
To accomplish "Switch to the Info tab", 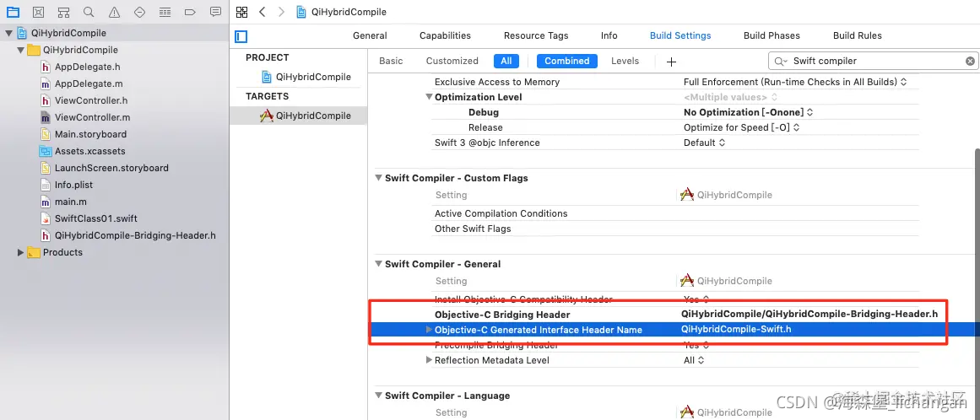I will [609, 35].
